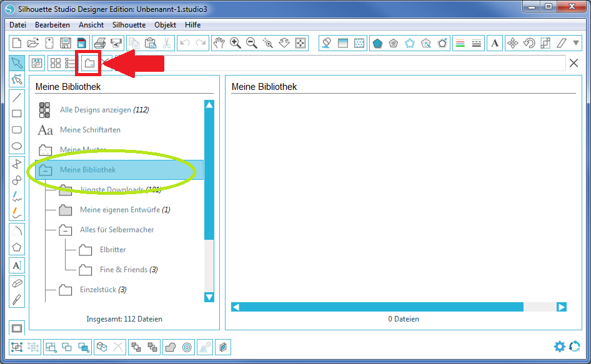Select the Text tool in left toolbar
Screen dimensions: 591x364
point(17,265)
